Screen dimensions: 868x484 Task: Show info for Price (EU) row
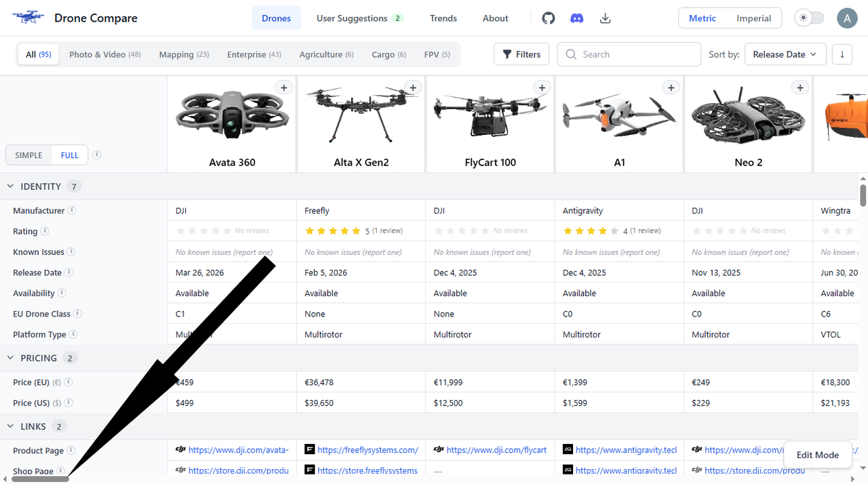(68, 382)
